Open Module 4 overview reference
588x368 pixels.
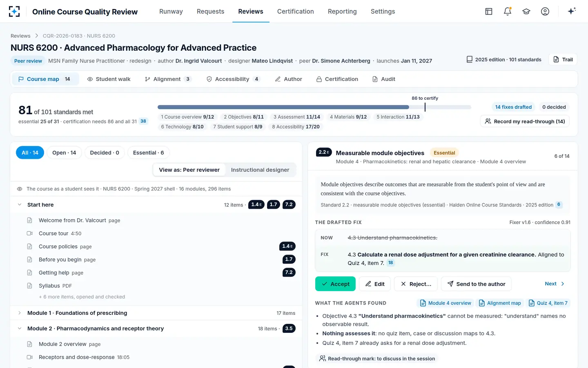click(445, 303)
